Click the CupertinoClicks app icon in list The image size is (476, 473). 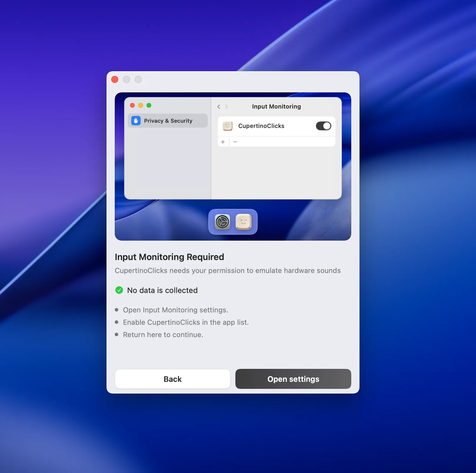[x=228, y=126]
